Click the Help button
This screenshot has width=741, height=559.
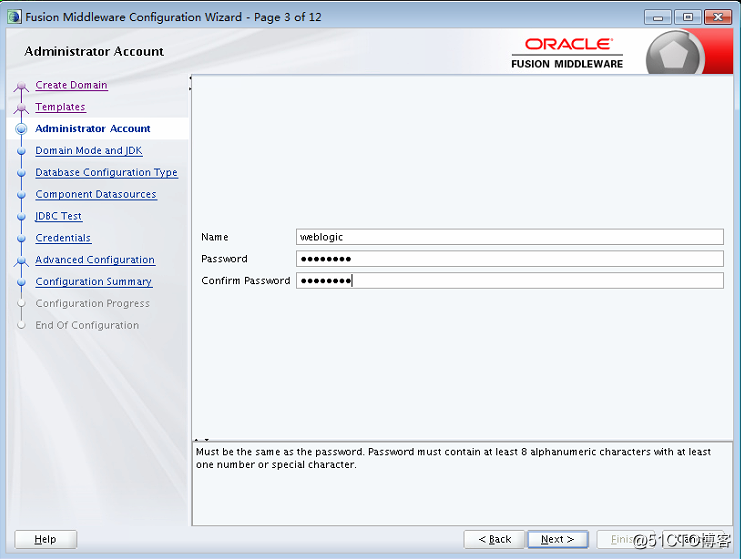click(x=45, y=539)
